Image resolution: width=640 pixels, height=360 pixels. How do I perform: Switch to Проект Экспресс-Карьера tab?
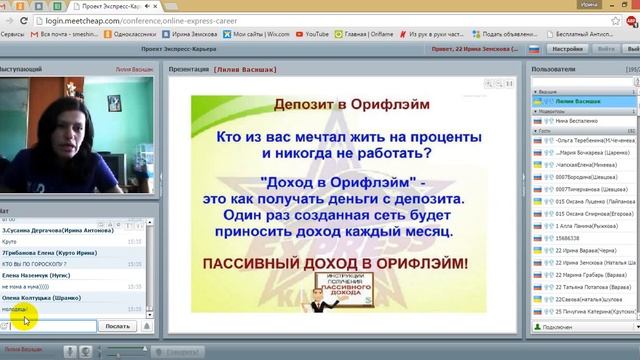(x=110, y=6)
